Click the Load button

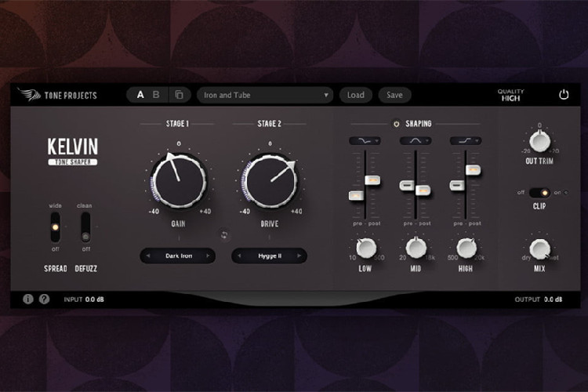click(x=355, y=96)
